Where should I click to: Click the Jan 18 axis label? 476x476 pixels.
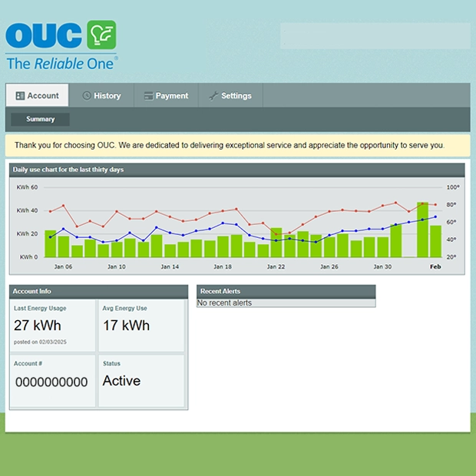(223, 266)
